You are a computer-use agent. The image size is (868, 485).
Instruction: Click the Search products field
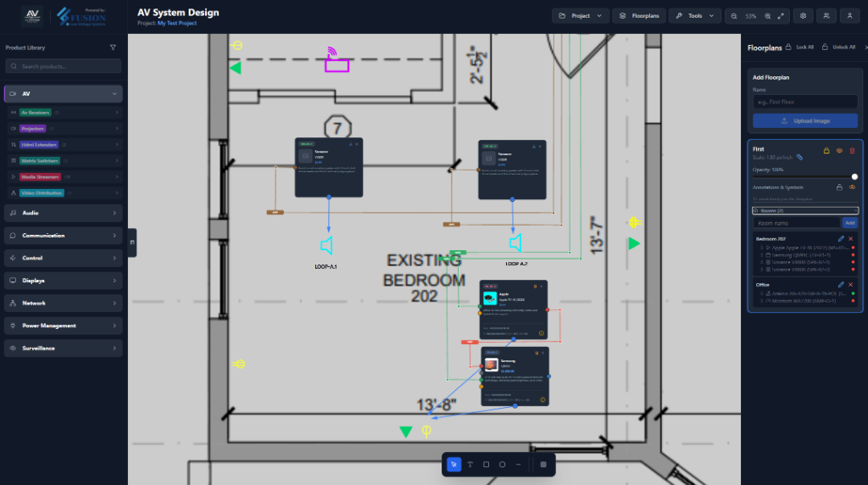(x=63, y=66)
